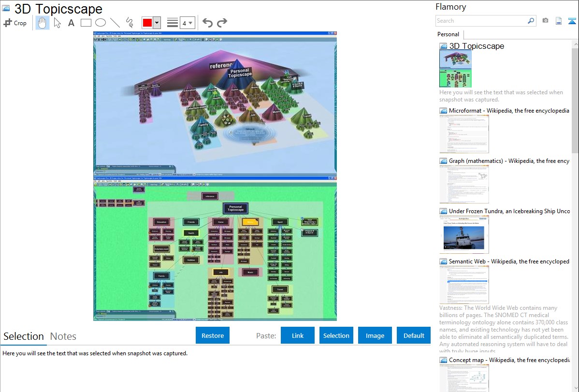Screen dimensions: 579x392
Task: Click the upper 3D pyramid screenshot preview
Action: pos(215,104)
